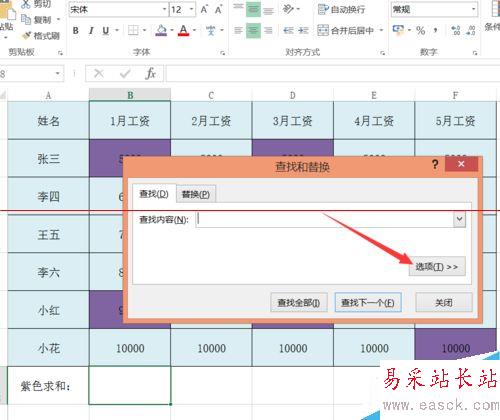This screenshot has width=500, height=420.
Task: Increase font size with larger A
Action: coord(204,9)
